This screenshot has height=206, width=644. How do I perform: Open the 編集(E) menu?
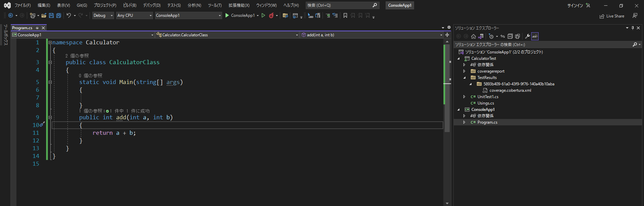point(44,5)
